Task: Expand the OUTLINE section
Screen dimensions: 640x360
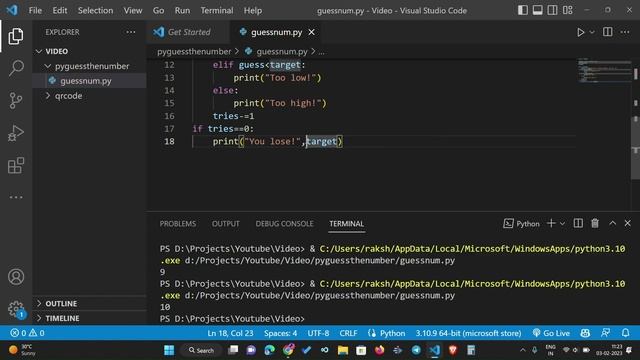Action: pyautogui.click(x=89, y=304)
